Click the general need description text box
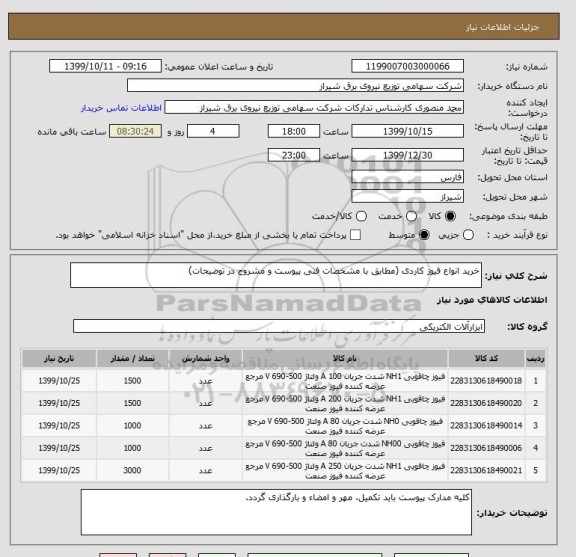Viewport: 576px width, 557px height. (276, 275)
